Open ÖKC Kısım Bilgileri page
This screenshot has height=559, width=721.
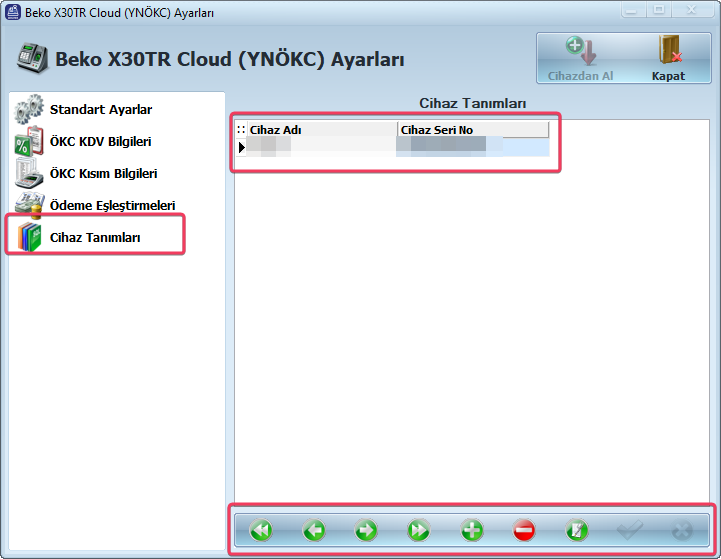point(103,174)
